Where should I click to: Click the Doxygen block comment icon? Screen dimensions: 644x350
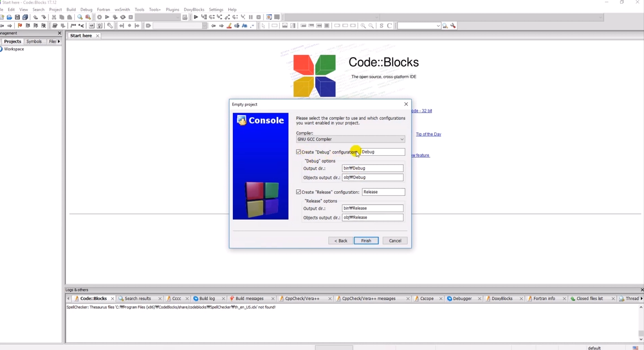73,26
